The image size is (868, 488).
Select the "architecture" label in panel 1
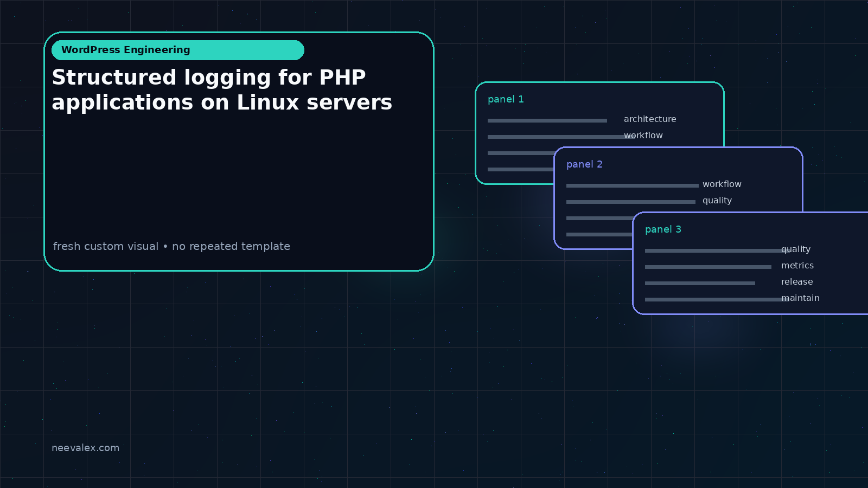click(x=650, y=119)
